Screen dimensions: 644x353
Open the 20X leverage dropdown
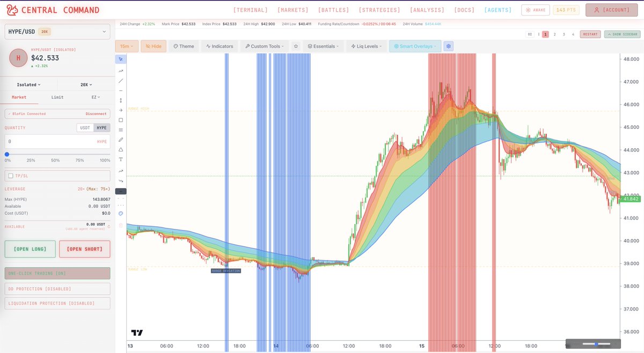(x=86, y=84)
